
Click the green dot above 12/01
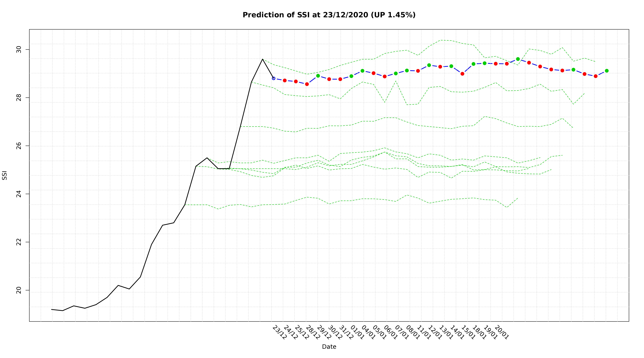coord(429,65)
